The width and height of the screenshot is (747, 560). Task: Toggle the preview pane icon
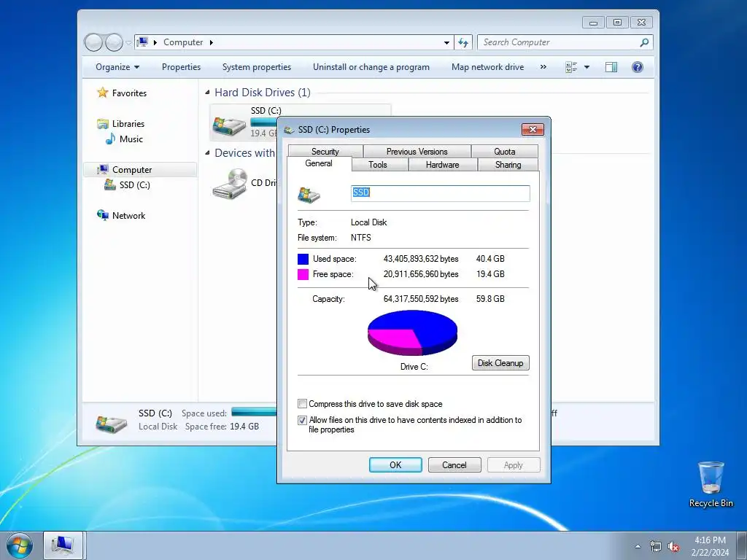611,67
